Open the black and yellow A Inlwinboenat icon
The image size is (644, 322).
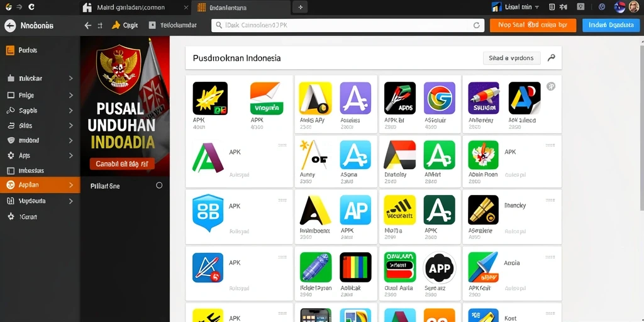tap(315, 210)
